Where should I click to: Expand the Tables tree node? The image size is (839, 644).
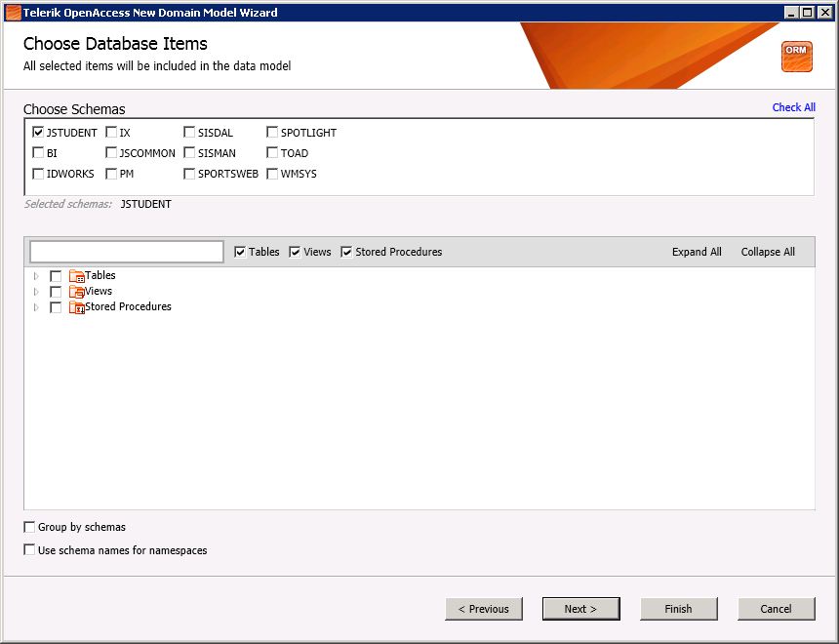tap(36, 276)
